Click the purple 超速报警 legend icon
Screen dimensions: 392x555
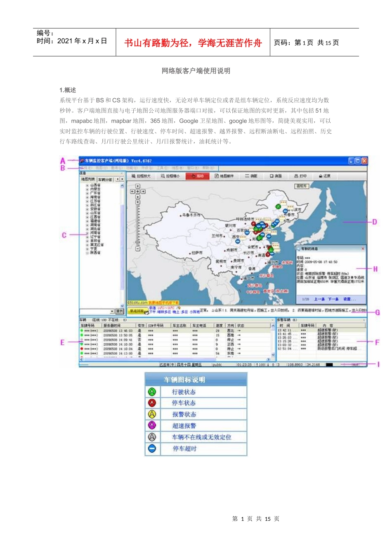[x=152, y=425]
